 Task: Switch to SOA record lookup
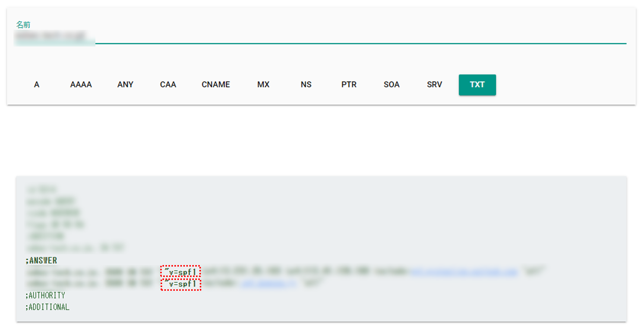coord(392,85)
